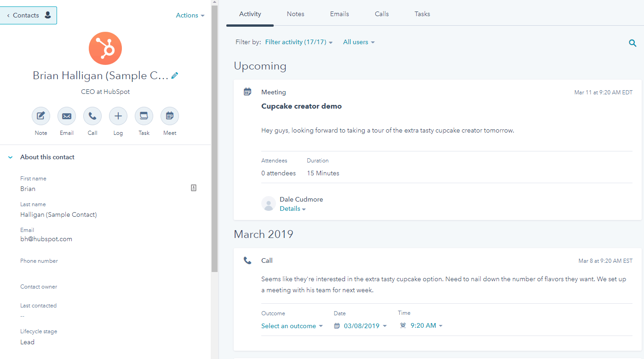This screenshot has height=359, width=644.
Task: Click the call note about extra tasty cupcake
Action: tap(445, 284)
